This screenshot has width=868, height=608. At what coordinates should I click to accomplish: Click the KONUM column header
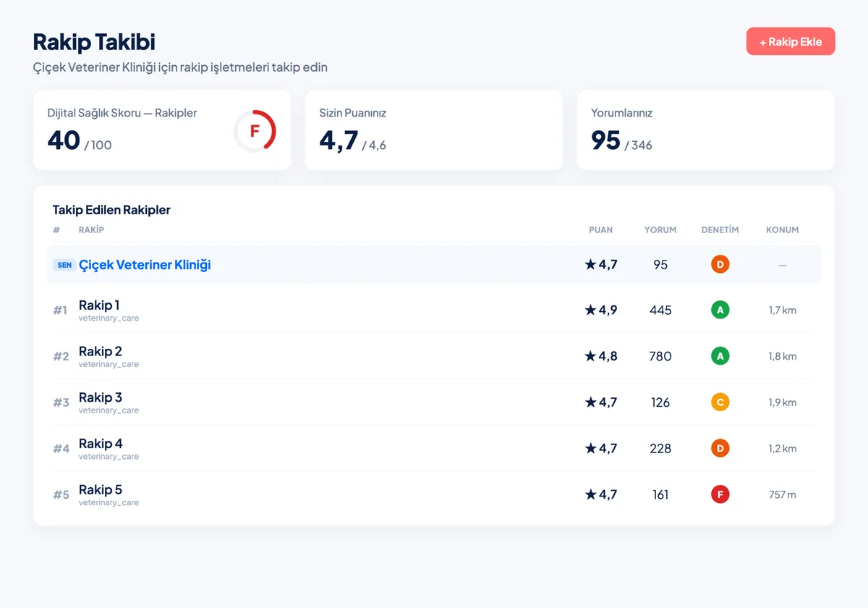(x=783, y=230)
